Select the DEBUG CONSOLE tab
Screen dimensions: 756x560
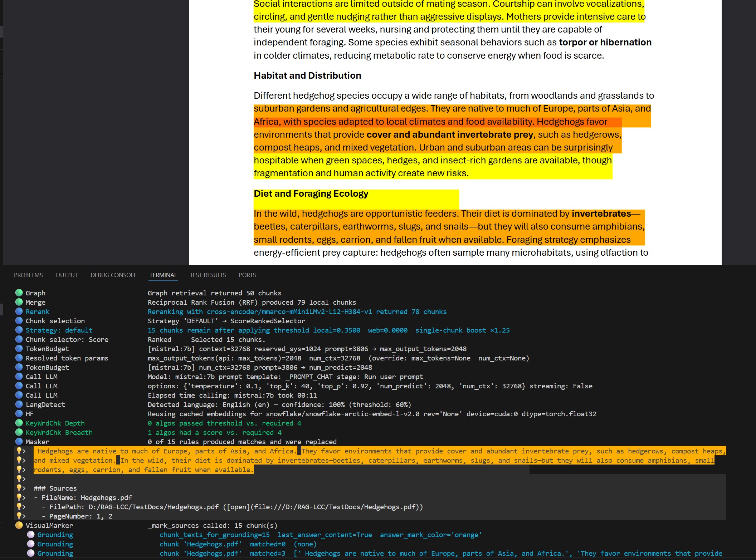(113, 275)
